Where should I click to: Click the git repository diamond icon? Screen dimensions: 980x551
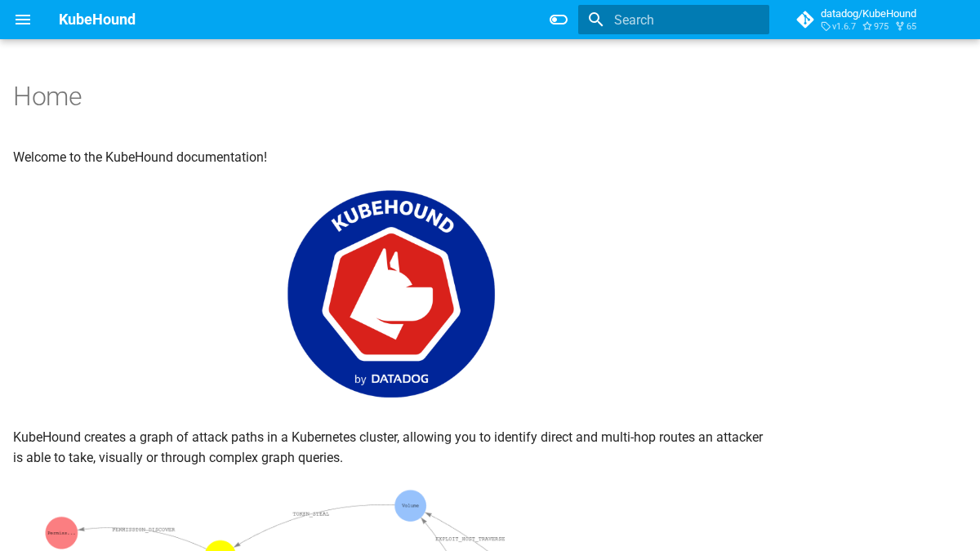pyautogui.click(x=805, y=20)
